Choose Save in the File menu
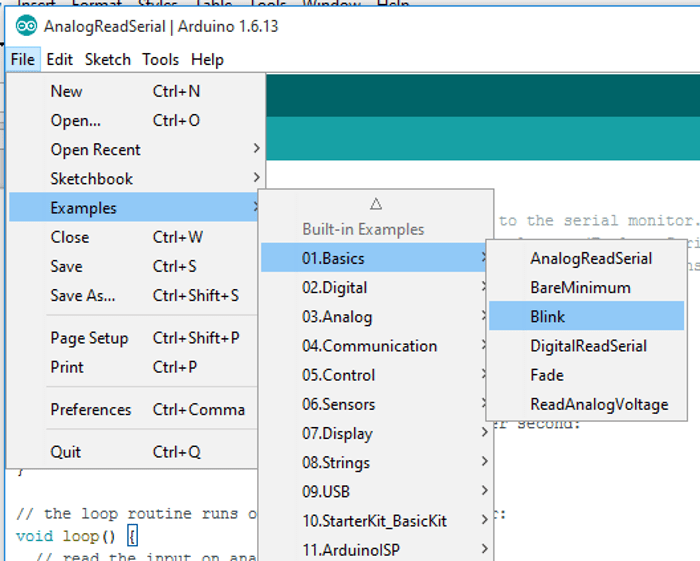The image size is (700, 561). pyautogui.click(x=133, y=266)
